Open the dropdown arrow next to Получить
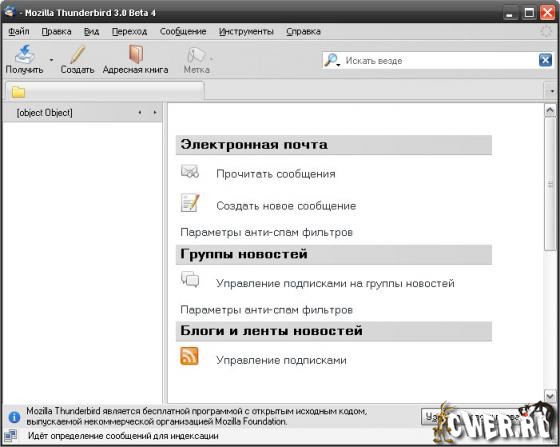560x447 pixels. (51, 60)
